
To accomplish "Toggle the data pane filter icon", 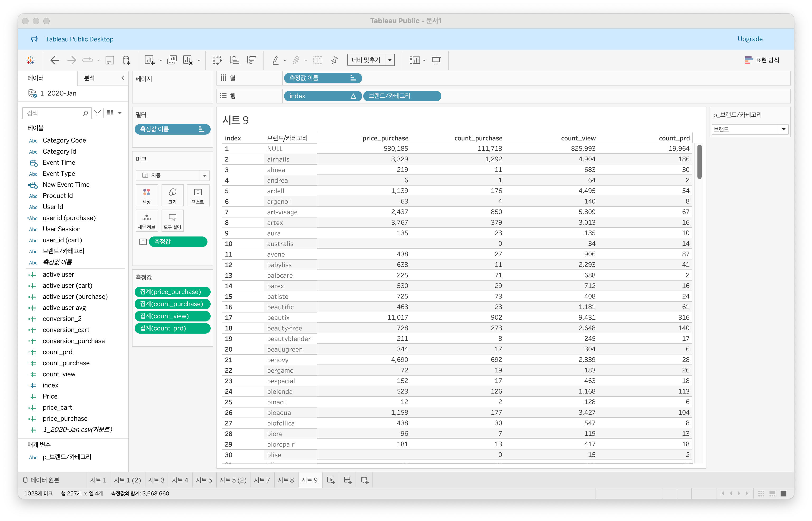I will pyautogui.click(x=97, y=113).
